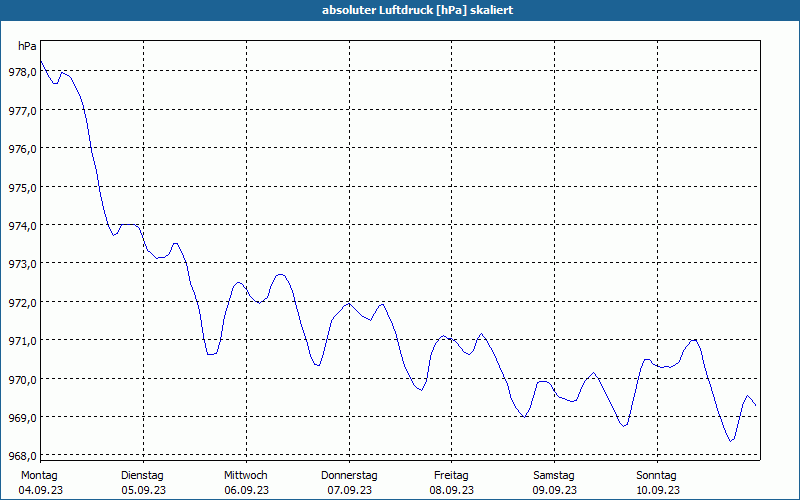This screenshot has width=800, height=500.
Task: Select the 973,0 axis value
Action: click(23, 264)
